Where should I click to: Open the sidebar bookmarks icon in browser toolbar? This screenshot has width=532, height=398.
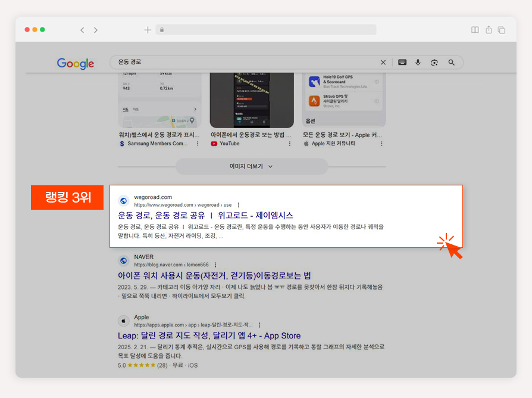(475, 30)
